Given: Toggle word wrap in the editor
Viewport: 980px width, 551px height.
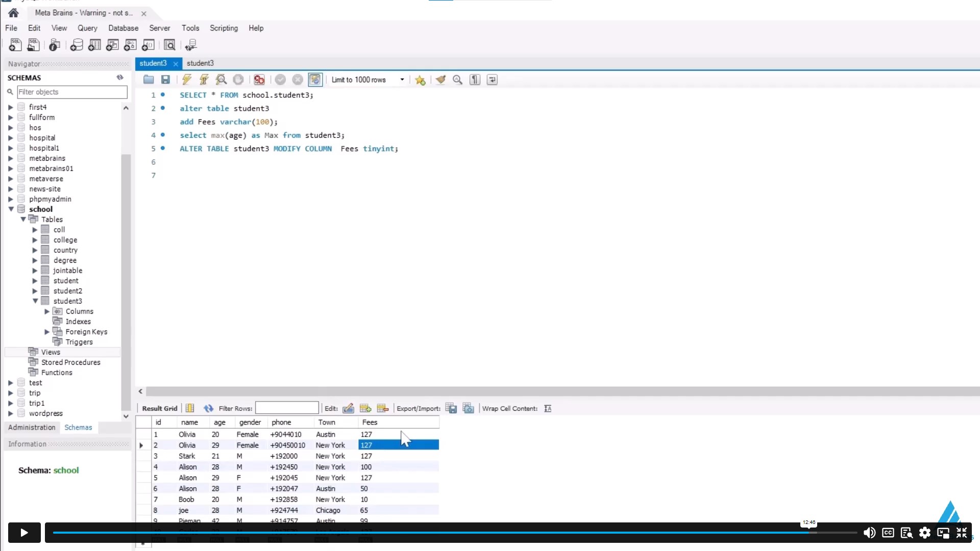Looking at the screenshot, I should pos(492,80).
